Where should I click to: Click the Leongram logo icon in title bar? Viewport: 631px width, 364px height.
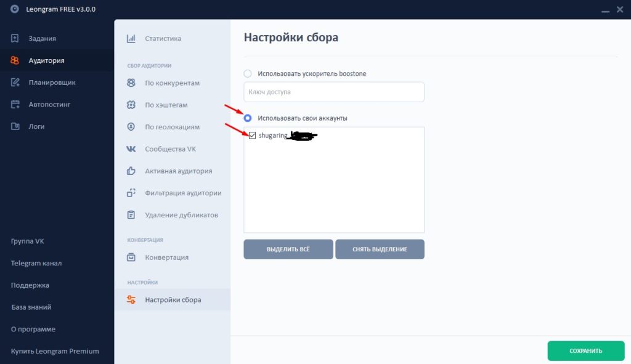pyautogui.click(x=15, y=9)
